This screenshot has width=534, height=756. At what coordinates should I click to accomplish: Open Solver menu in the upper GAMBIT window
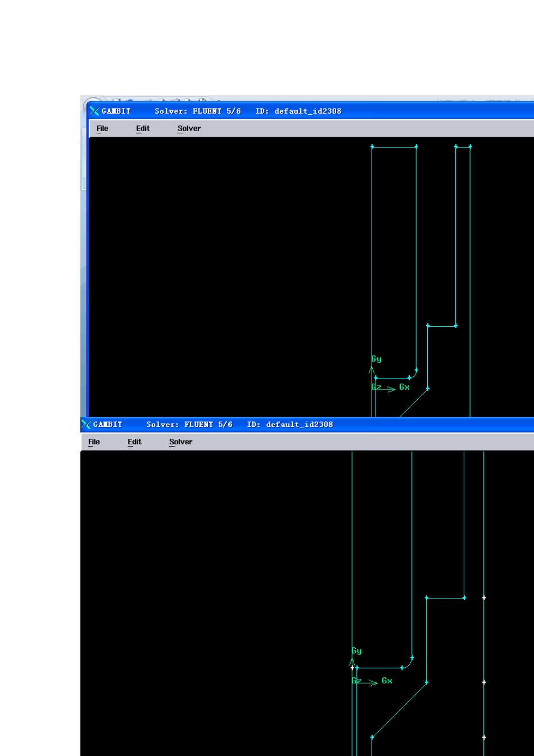189,129
